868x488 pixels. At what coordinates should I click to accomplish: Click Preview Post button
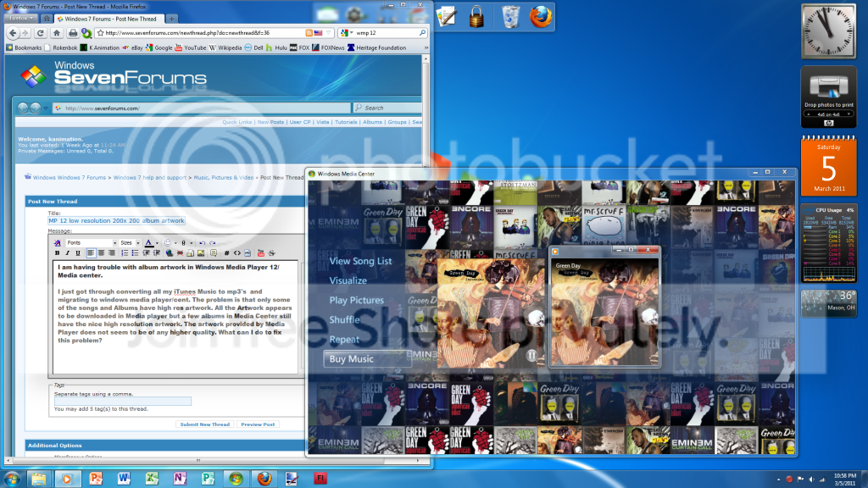click(x=258, y=424)
